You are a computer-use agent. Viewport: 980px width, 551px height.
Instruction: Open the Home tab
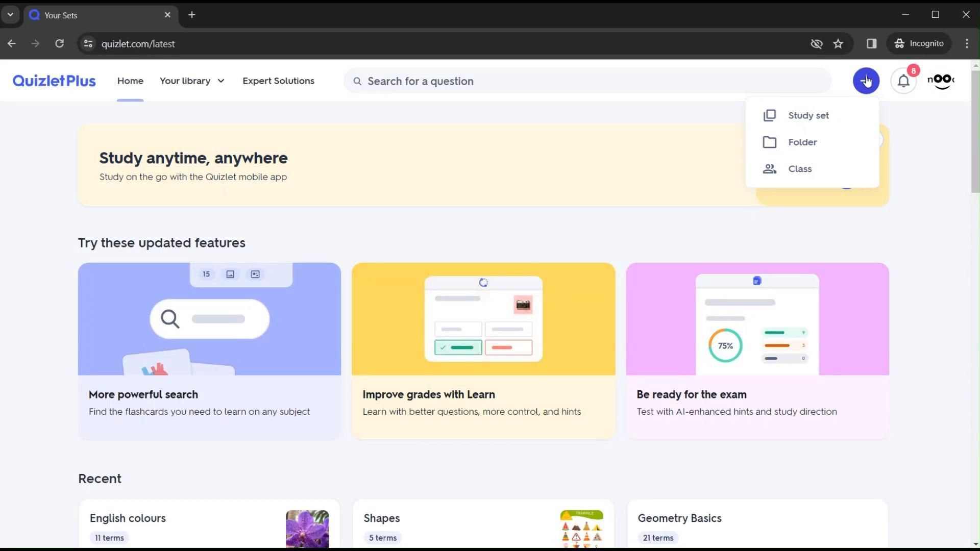[x=130, y=81]
